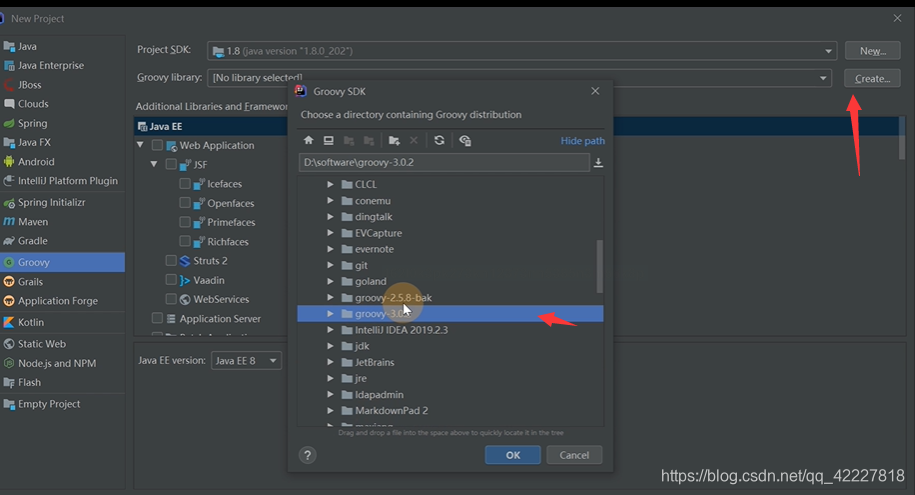
Task: Check the WebServices checkbox
Action: 171,299
